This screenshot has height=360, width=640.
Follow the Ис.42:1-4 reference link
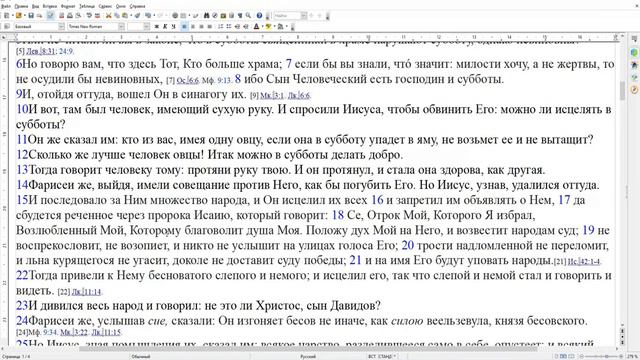tap(584, 262)
